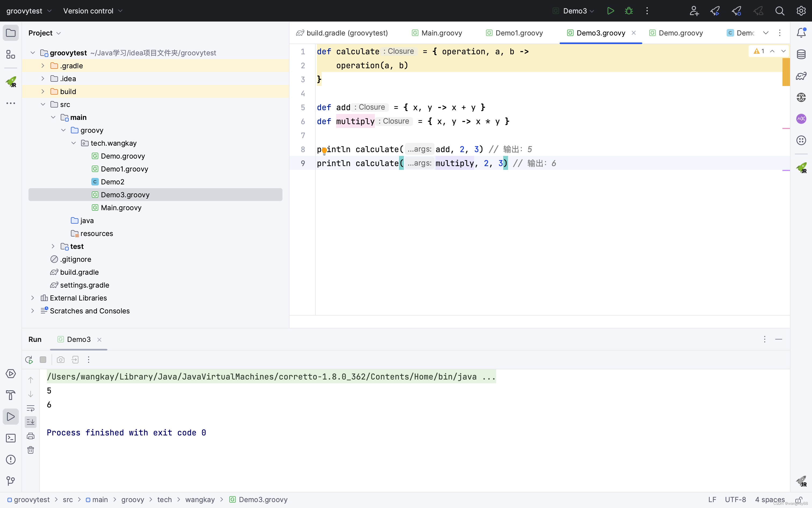Expand External Libraries node
Screen dimensions: 812x508
pos(32,298)
